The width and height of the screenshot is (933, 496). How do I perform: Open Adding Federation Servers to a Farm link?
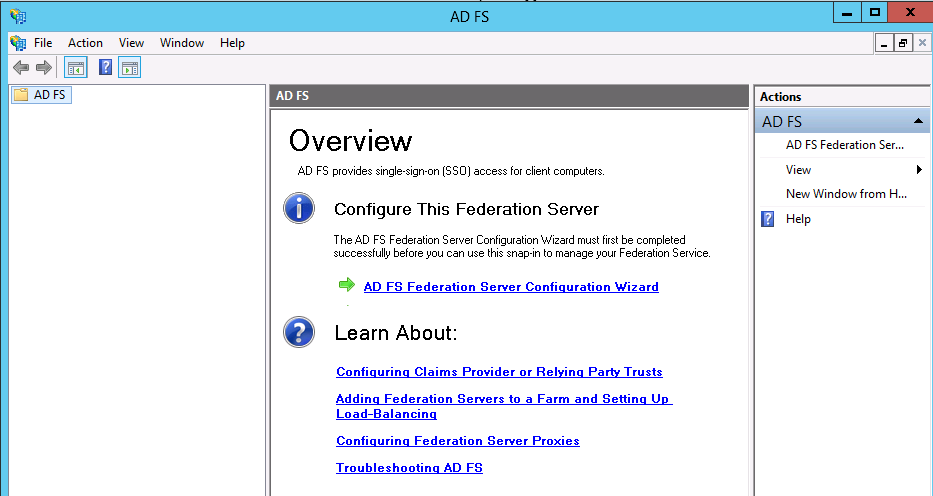504,406
